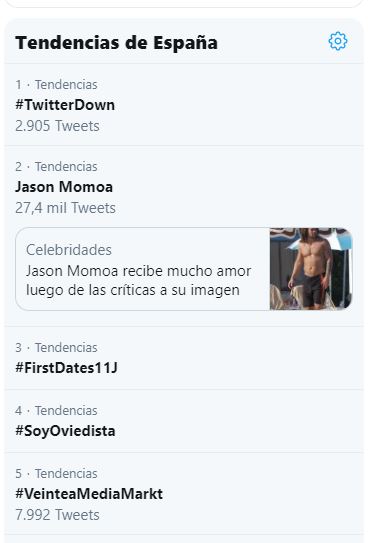Open Jason Momoa shirtless photo thumbnail
388x543 pixels.
click(x=311, y=269)
